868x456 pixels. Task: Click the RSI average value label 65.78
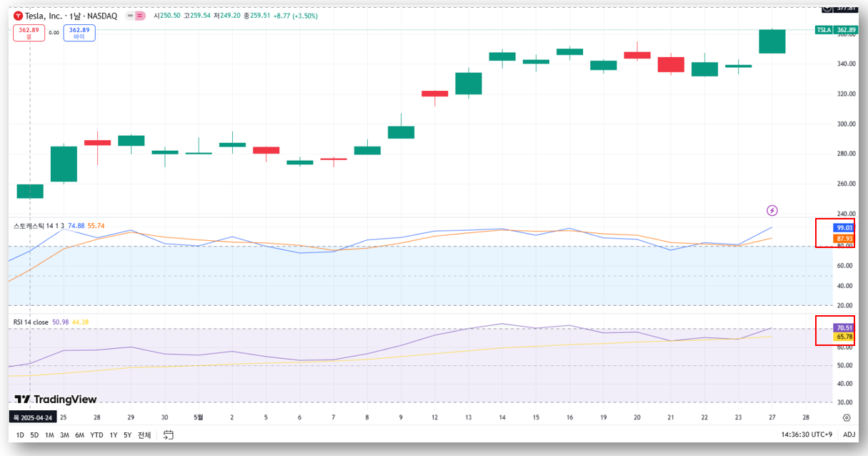[844, 336]
